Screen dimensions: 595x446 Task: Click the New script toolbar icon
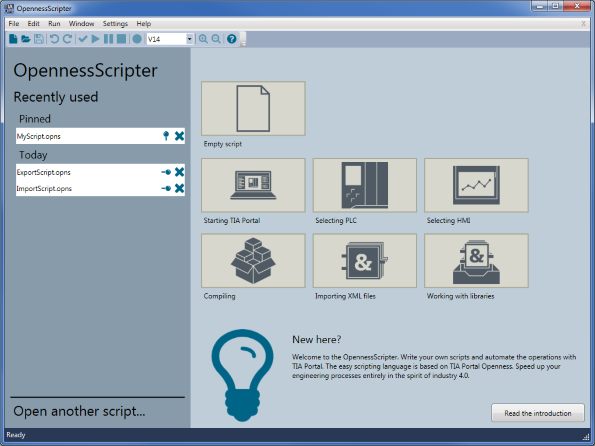click(13, 39)
